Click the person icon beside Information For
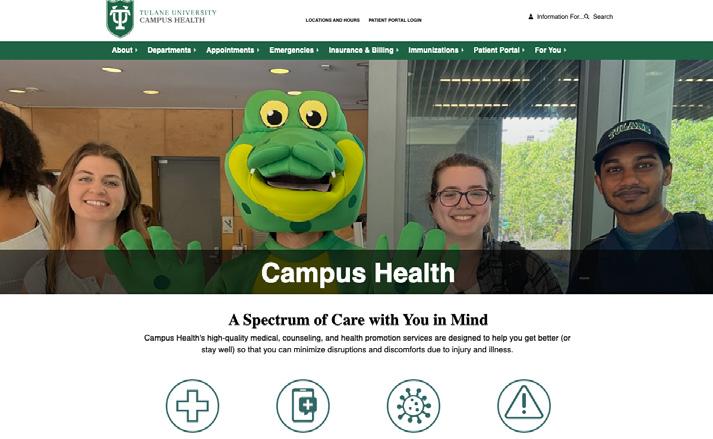The image size is (713, 439). point(531,16)
